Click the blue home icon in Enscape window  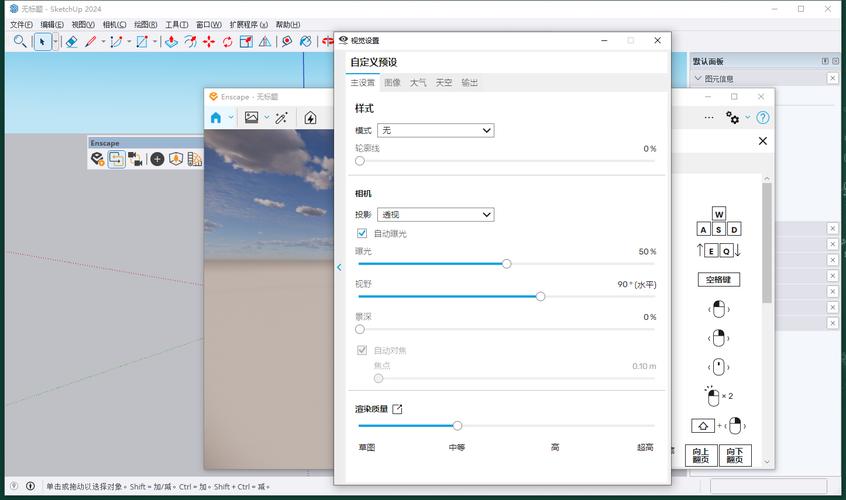tap(216, 118)
